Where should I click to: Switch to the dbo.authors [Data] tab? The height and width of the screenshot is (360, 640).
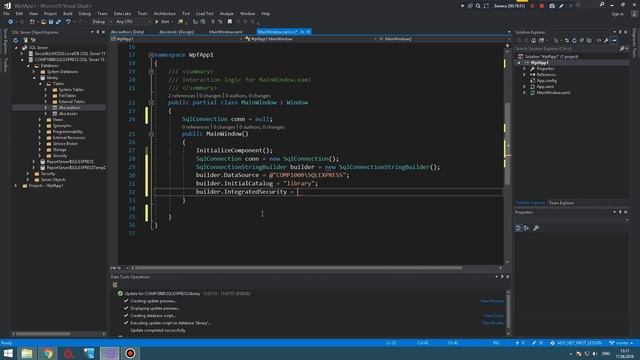[x=127, y=32]
